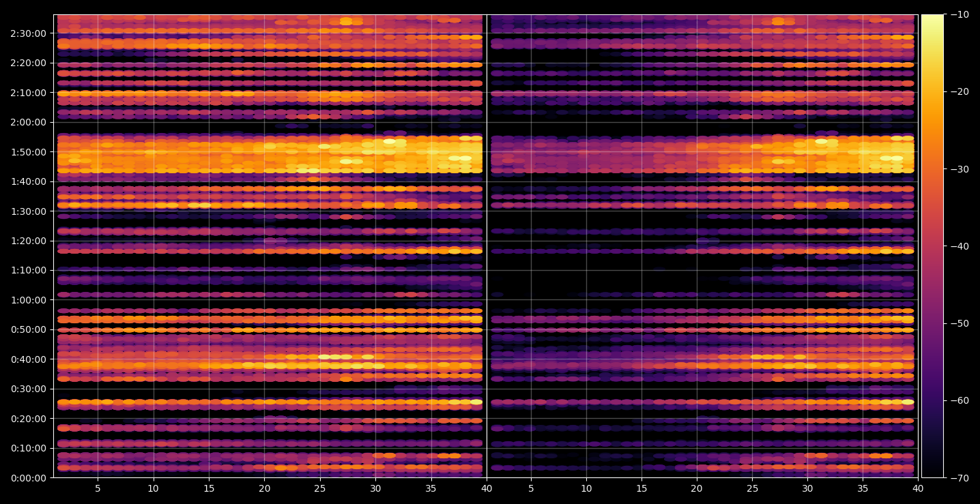
Task: Select x-axis label 20 under left heatmap
Action: [265, 488]
